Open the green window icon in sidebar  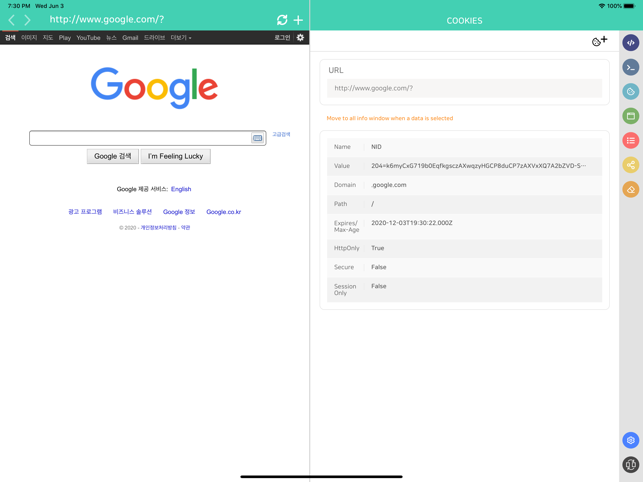[631, 116]
